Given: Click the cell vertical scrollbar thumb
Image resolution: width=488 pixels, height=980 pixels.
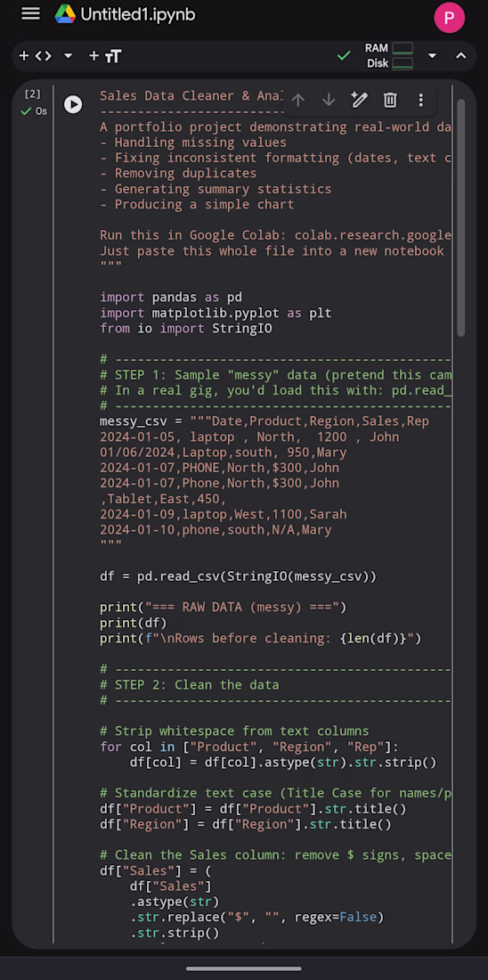Looking at the screenshot, I should [x=461, y=218].
